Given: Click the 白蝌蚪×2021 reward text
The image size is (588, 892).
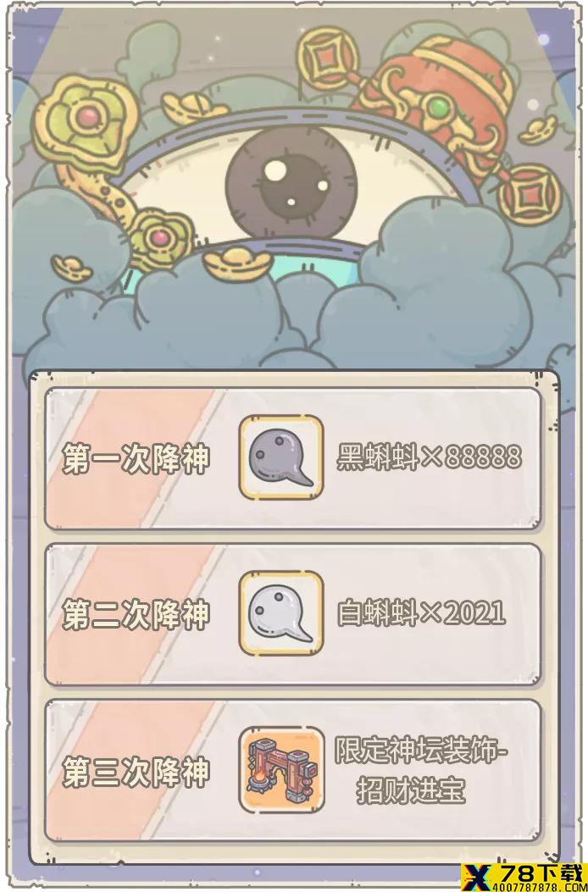Looking at the screenshot, I should (421, 613).
